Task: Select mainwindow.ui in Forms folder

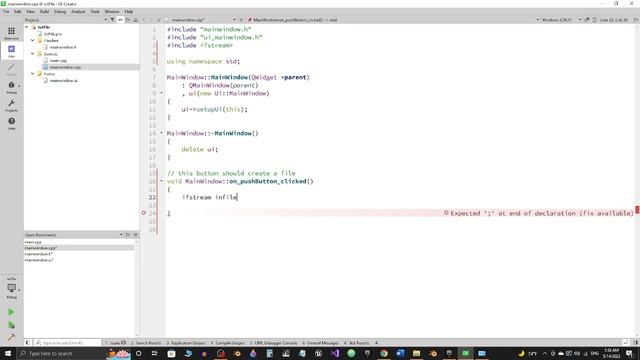Action: pos(64,80)
